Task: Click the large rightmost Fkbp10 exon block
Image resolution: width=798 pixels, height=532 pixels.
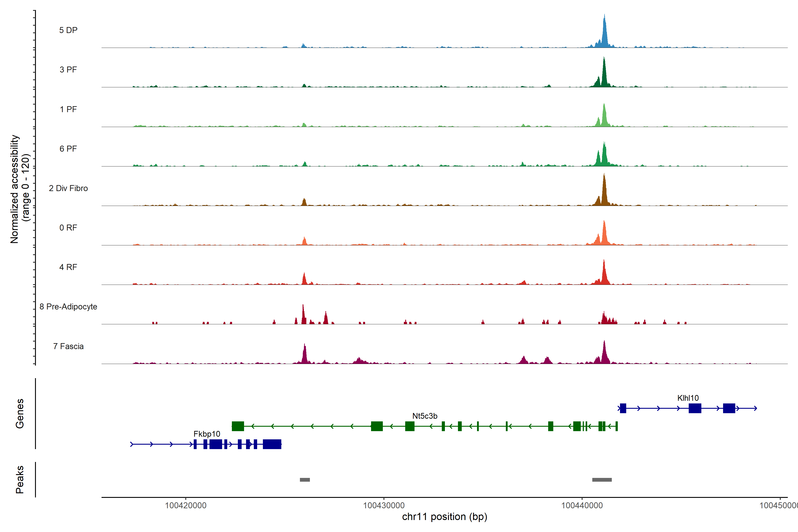Action: [x=272, y=444]
